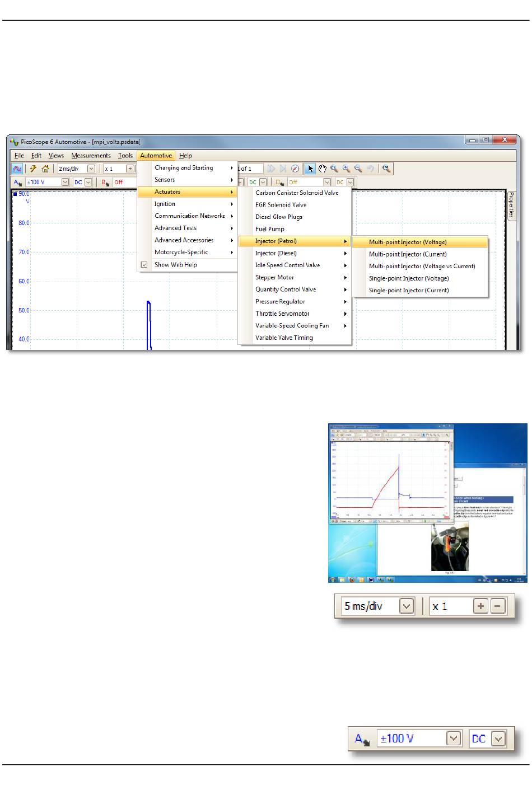
Task: Click the plus zoom button beside x 1
Action: 130,169
